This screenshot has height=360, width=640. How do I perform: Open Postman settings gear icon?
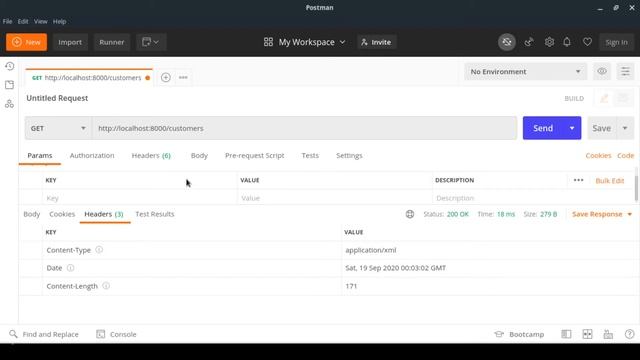[549, 42]
